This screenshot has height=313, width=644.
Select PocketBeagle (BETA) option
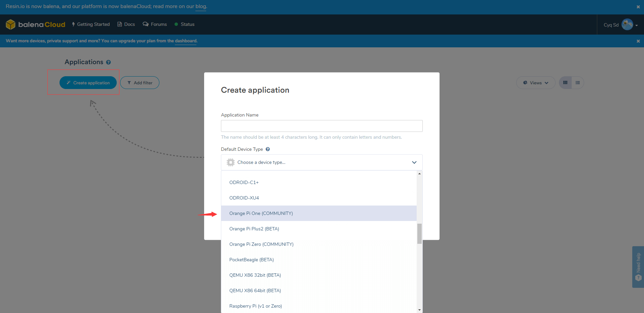(319, 260)
